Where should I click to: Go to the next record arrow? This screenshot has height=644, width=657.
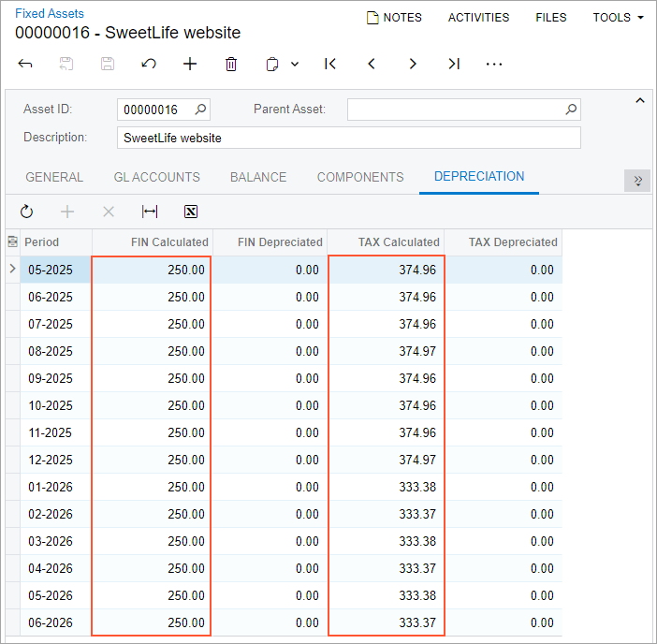pyautogui.click(x=413, y=65)
